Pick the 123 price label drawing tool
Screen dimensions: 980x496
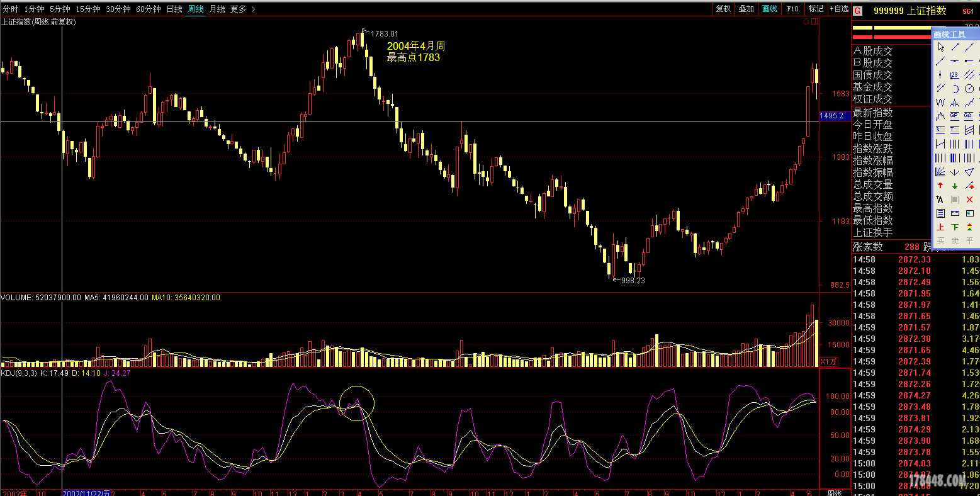[x=955, y=75]
